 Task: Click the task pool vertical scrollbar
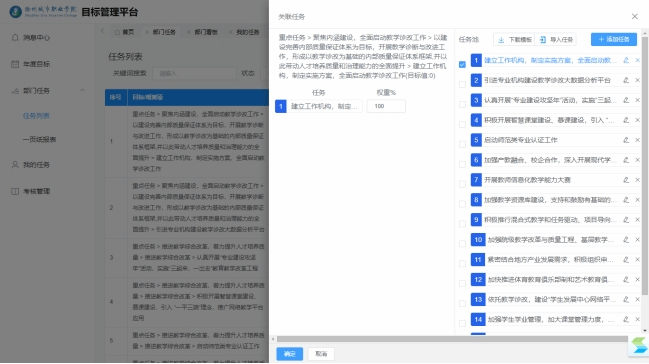click(x=644, y=166)
